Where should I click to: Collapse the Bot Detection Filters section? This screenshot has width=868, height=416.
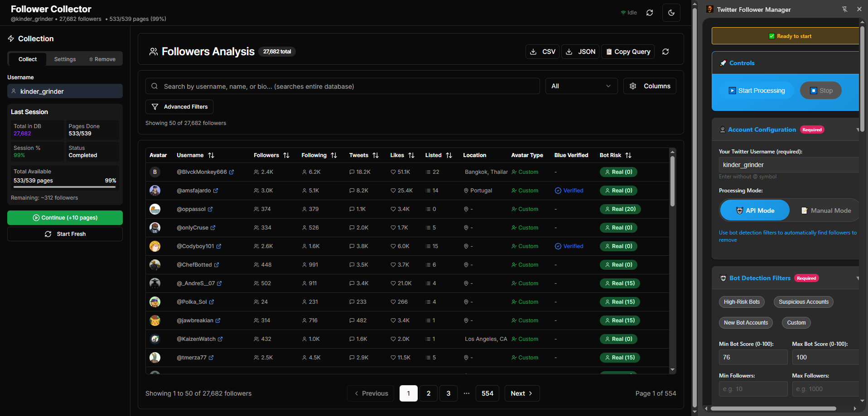(x=857, y=278)
